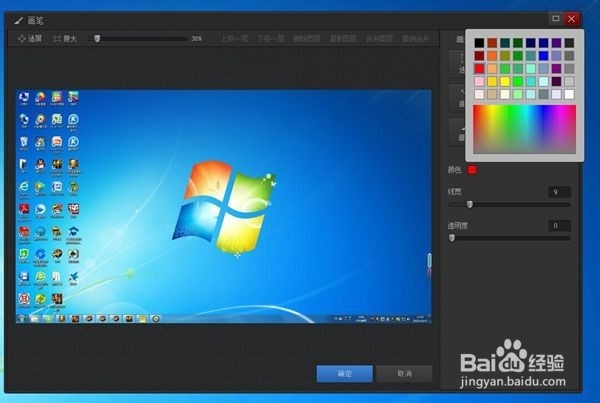Click the 下移一层 move layer down item
The image size is (600, 403).
(271, 39)
